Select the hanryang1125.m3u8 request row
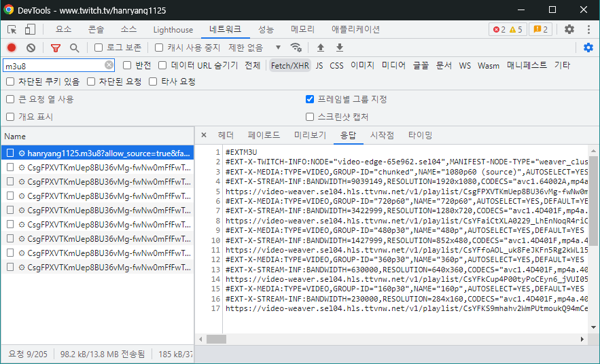This screenshot has height=364, width=600. tap(97, 153)
